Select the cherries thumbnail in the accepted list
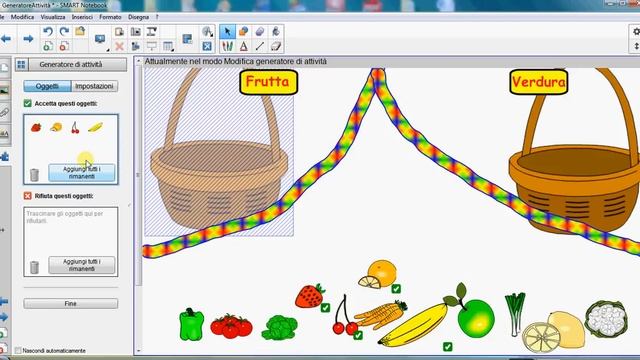Viewport: 640px width, 360px height. pyautogui.click(x=75, y=128)
